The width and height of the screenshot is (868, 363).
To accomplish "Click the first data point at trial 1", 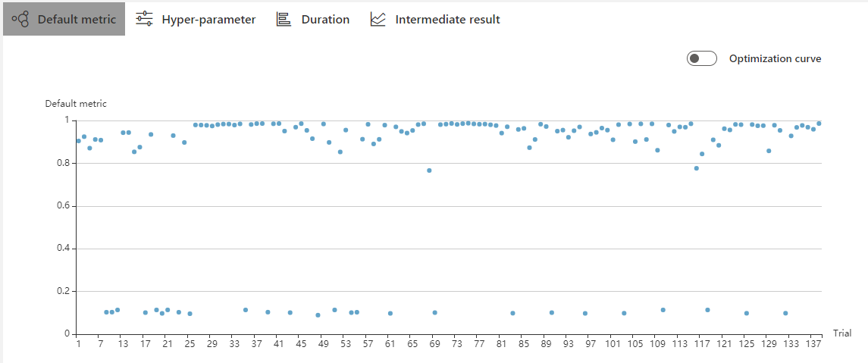I will point(78,141).
